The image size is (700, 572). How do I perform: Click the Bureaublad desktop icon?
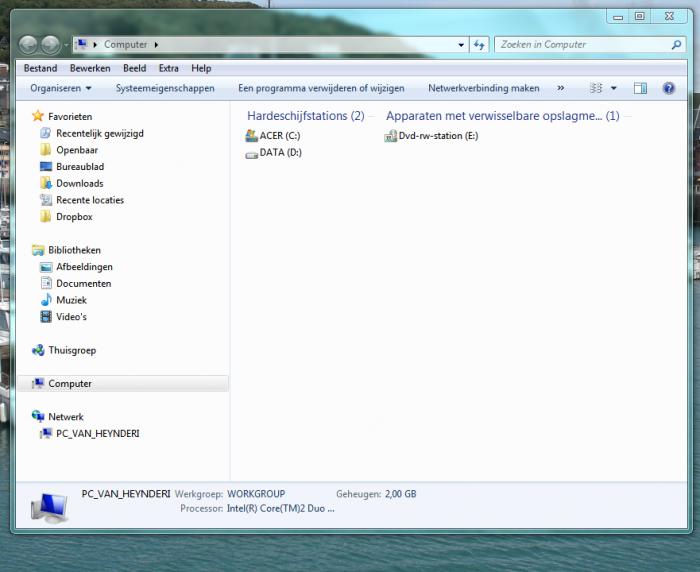click(x=46, y=167)
